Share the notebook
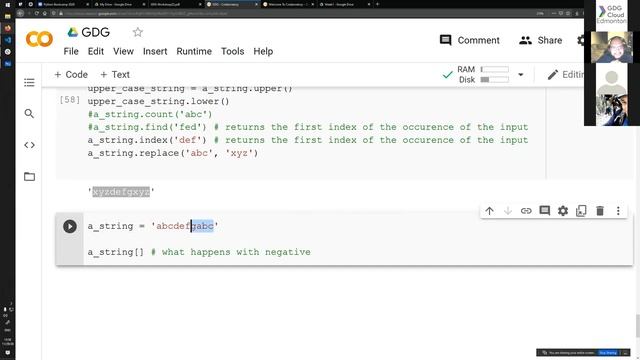The image size is (640, 360). click(x=540, y=40)
